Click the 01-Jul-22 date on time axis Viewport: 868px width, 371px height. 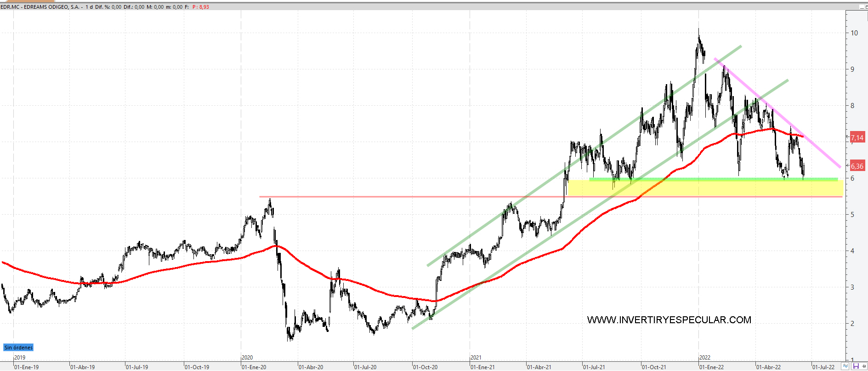tap(823, 367)
